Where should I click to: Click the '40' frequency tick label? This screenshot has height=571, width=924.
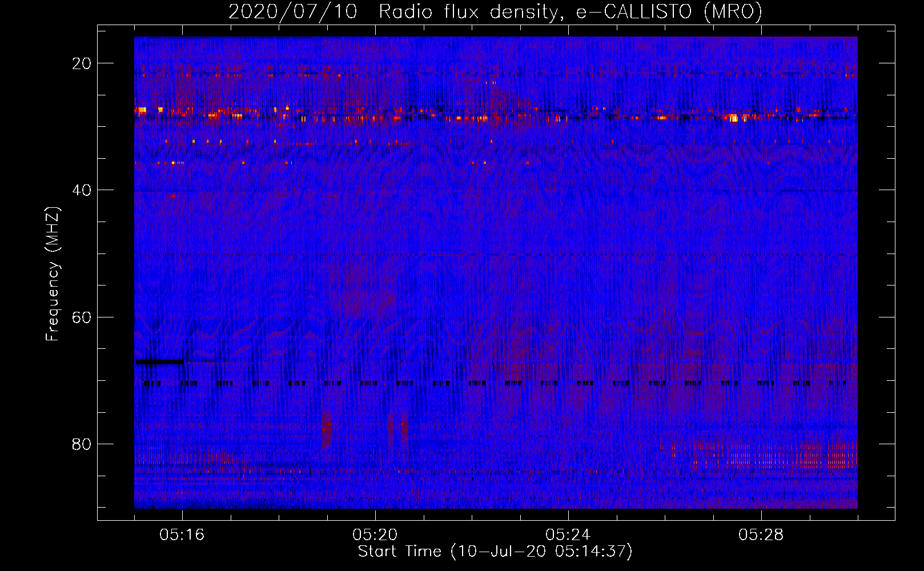click(82, 190)
